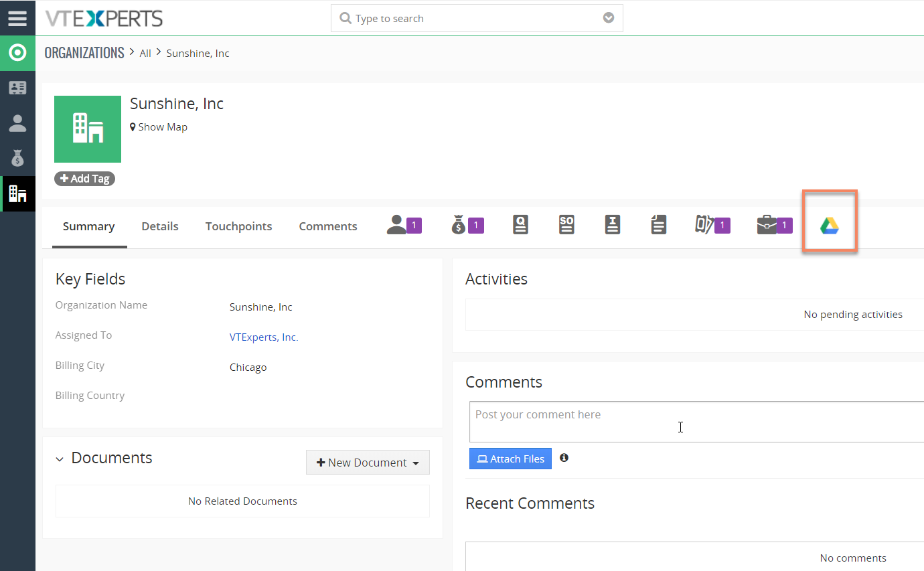
Task: Collapse the Documents section chevron
Action: (60, 459)
